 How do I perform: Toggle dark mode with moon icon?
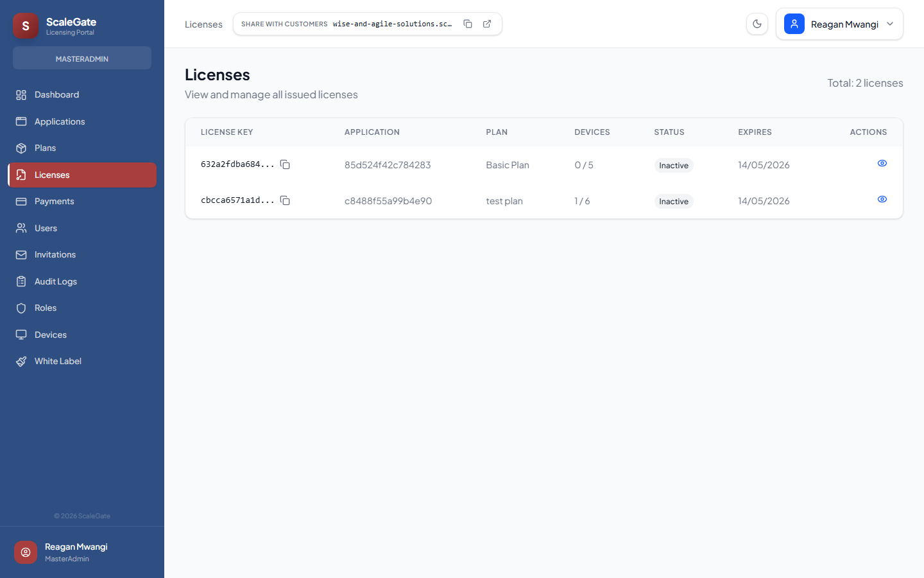pos(757,24)
